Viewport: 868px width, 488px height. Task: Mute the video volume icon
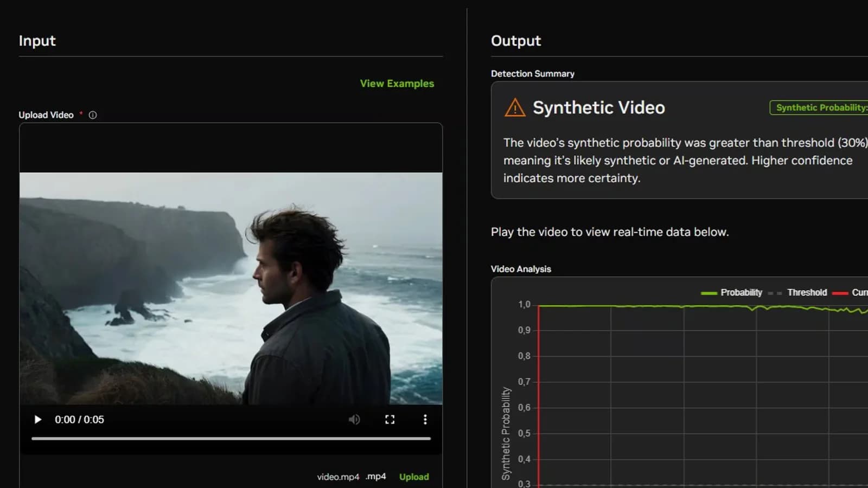point(354,420)
